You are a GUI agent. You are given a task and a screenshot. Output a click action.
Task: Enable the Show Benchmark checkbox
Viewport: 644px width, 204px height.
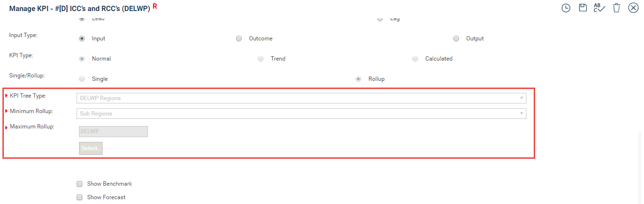pos(79,184)
